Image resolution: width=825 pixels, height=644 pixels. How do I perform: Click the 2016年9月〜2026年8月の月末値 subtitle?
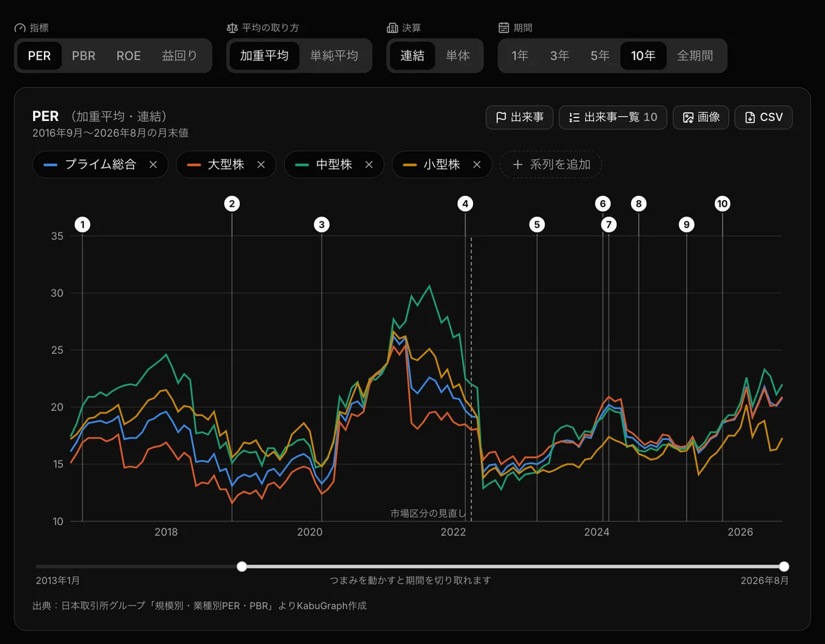pos(111,133)
